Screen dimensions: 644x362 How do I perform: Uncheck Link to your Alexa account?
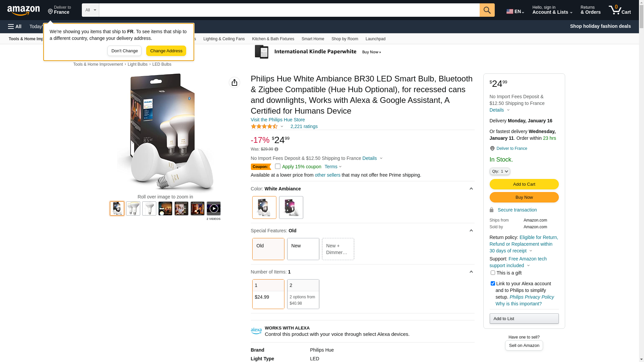(493, 284)
